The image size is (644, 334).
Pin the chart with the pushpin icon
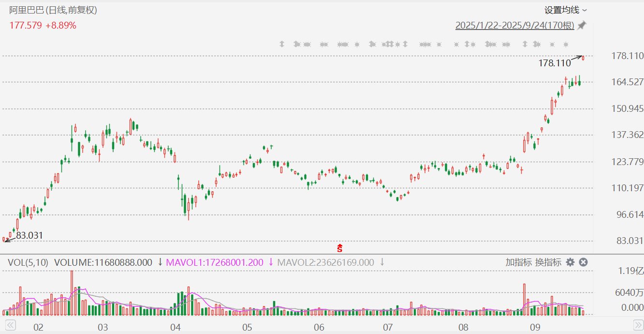click(582, 25)
